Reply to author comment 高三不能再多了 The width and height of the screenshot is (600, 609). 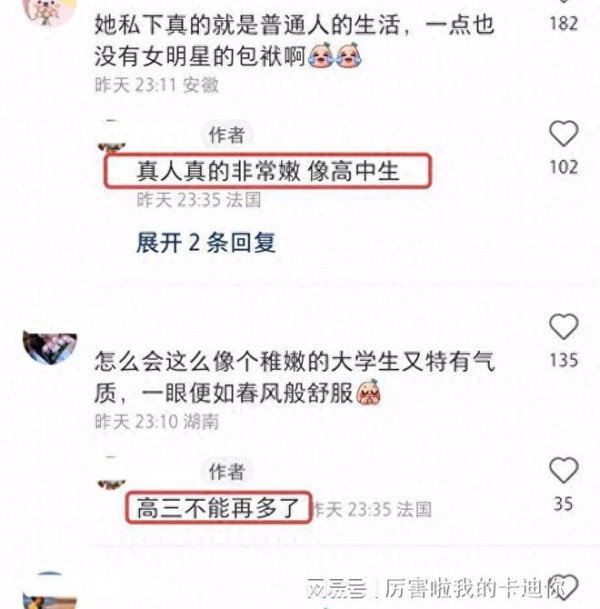tap(218, 508)
